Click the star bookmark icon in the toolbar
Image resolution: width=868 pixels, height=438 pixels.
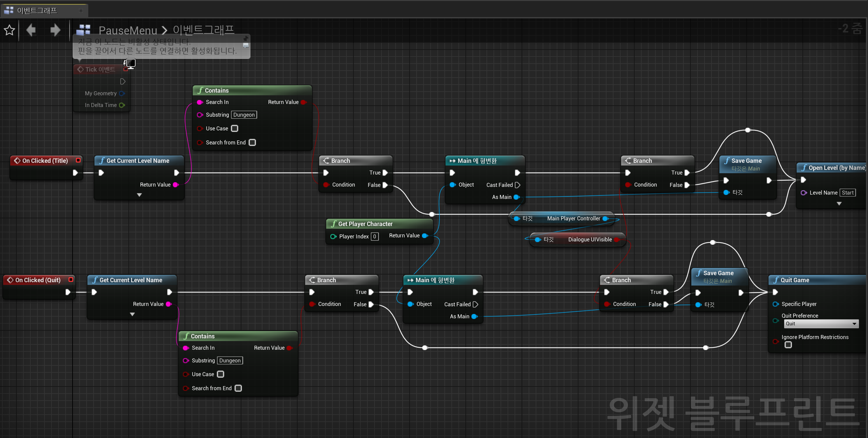(9, 30)
